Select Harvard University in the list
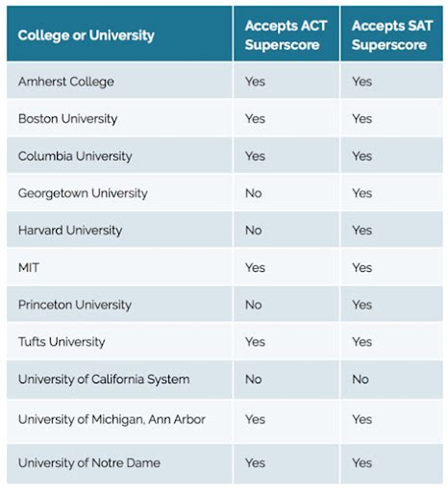The width and height of the screenshot is (448, 492). 70,231
